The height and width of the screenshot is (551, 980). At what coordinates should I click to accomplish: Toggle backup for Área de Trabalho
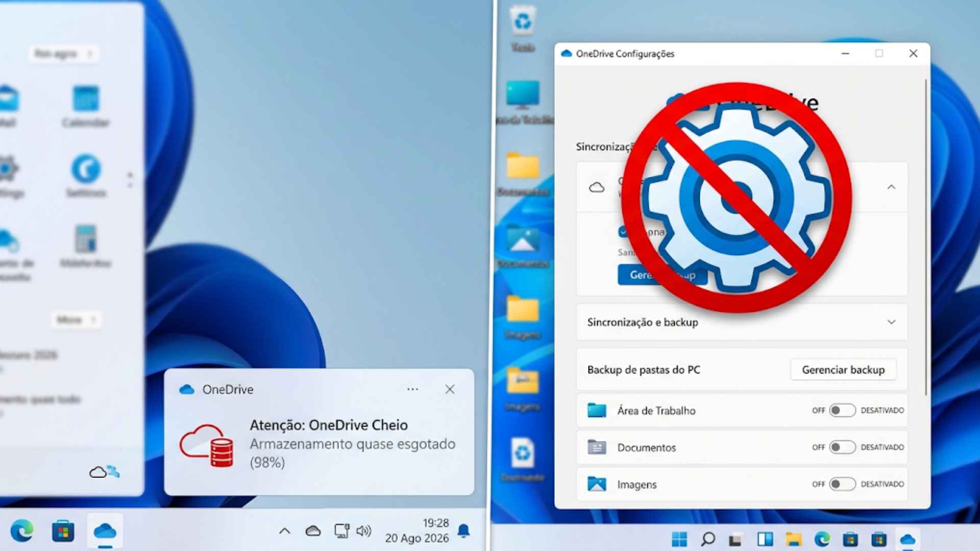842,410
